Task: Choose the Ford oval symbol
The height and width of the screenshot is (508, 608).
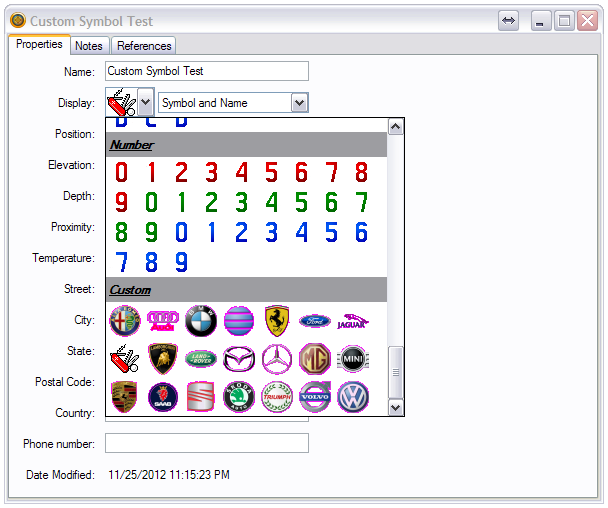Action: tap(315, 321)
